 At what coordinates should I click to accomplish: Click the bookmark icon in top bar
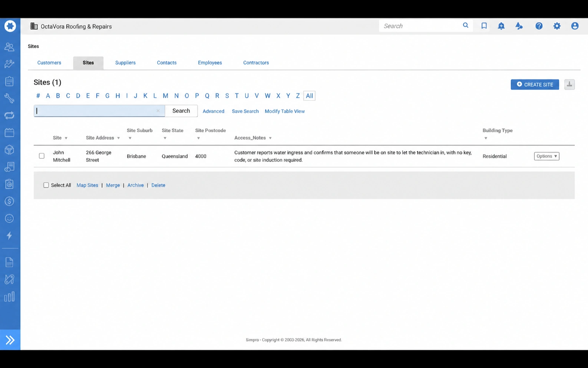[x=484, y=26]
